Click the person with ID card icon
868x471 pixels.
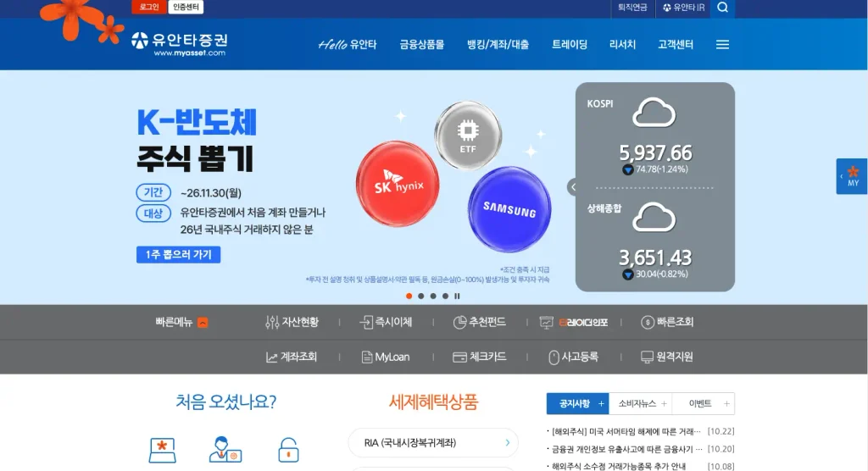(225, 450)
